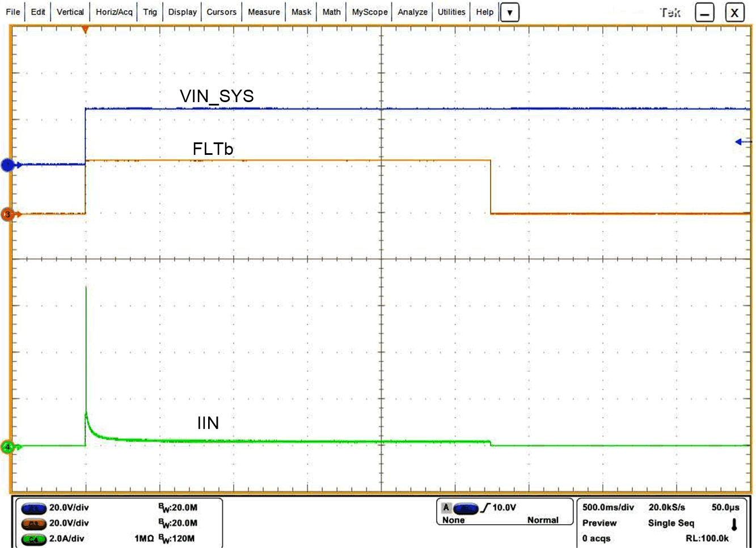Screen dimensions: 756x548
Task: Click the 0 acqs counter
Action: pyautogui.click(x=597, y=538)
